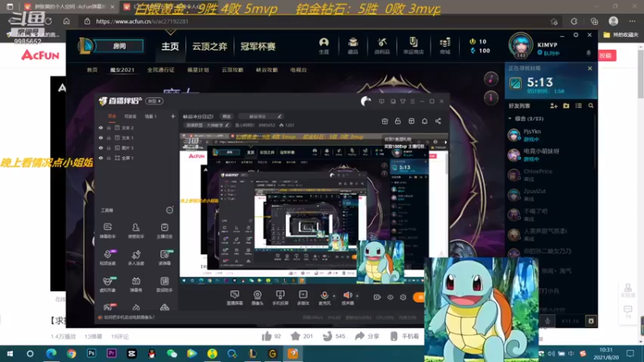Viewport: 644px width, 362px height.
Task: Click the new folder icon in friends list
Action: (566, 106)
